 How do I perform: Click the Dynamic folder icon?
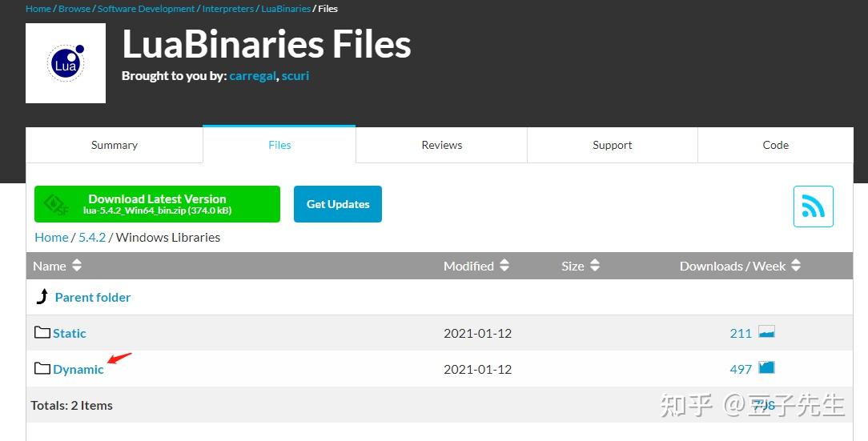(x=42, y=368)
